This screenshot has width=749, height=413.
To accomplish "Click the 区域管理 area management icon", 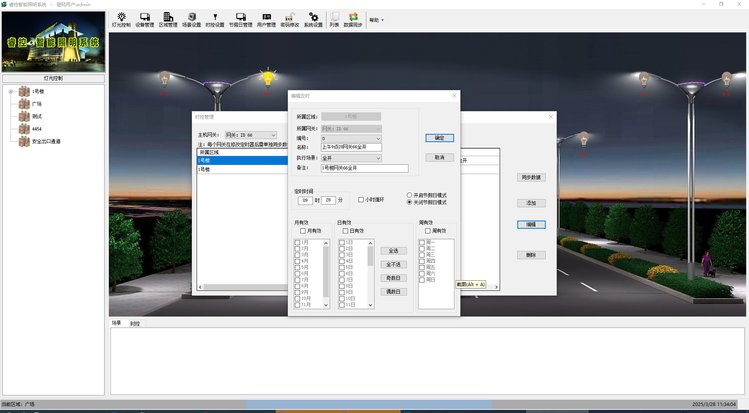I will pos(169,19).
